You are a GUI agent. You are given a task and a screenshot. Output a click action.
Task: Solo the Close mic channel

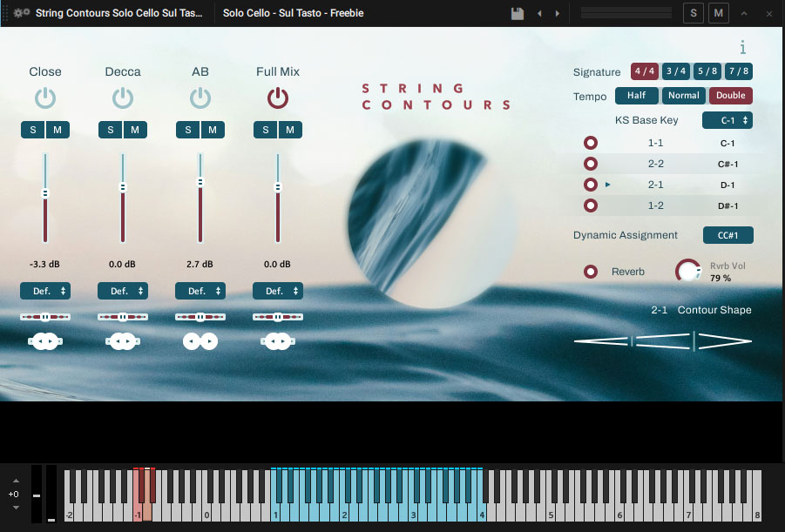pyautogui.click(x=33, y=130)
